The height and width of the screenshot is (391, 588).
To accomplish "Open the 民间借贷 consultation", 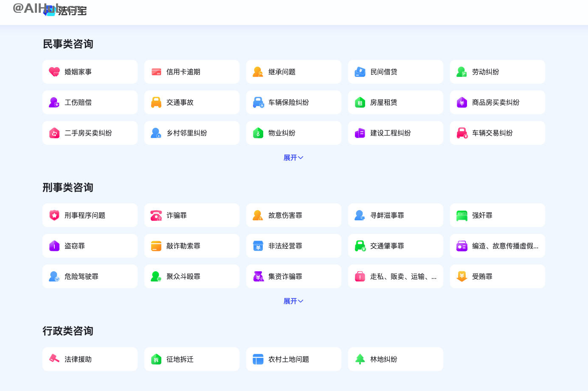I will pos(396,72).
